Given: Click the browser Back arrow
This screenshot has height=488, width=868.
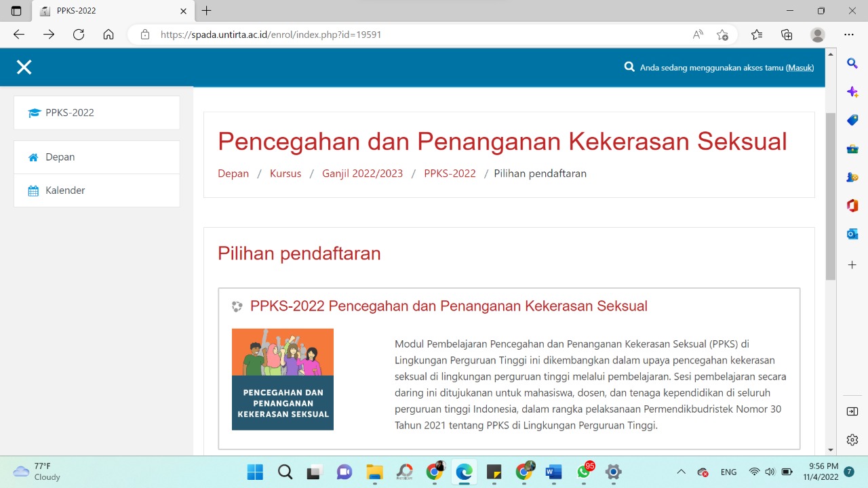Looking at the screenshot, I should click(x=19, y=35).
